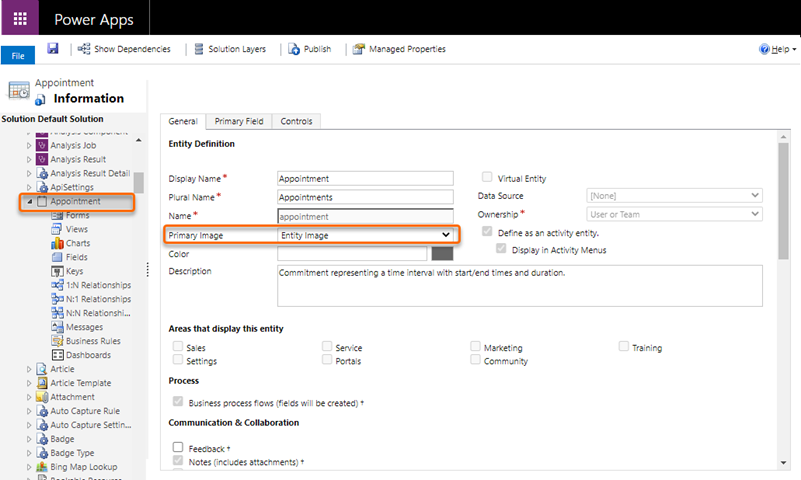Expand the Auto Capture Rule node arrow
This screenshot has width=801, height=480.
point(29,411)
